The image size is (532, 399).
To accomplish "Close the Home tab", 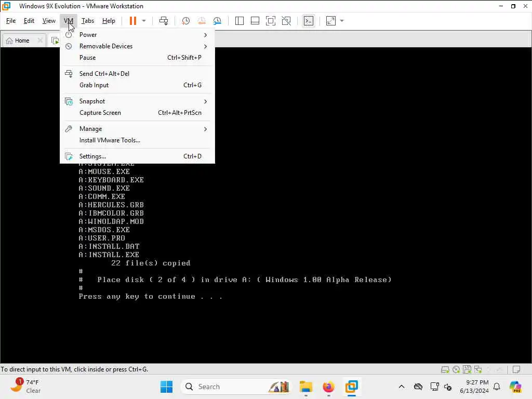I will (40, 41).
